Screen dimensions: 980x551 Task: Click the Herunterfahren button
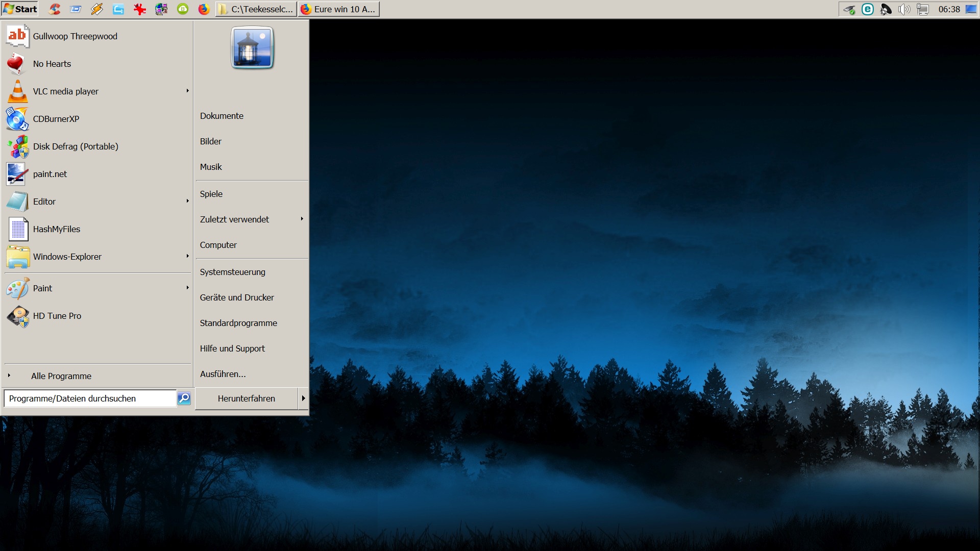246,398
